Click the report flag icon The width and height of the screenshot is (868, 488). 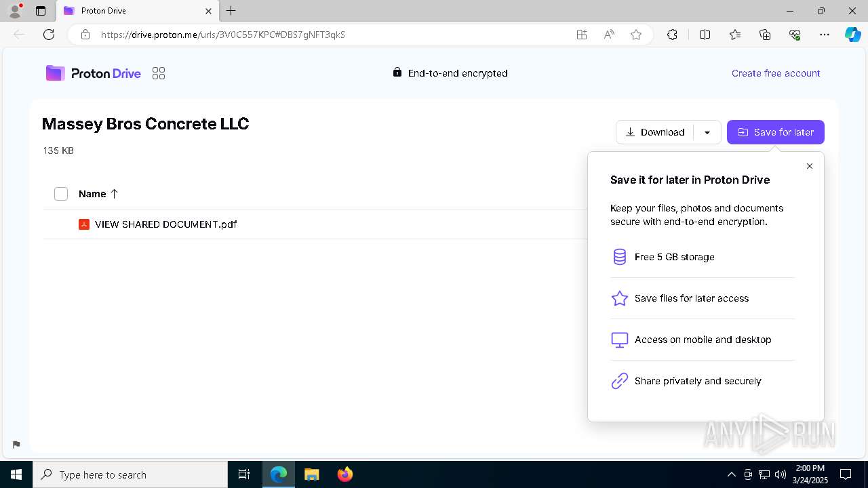(16, 445)
